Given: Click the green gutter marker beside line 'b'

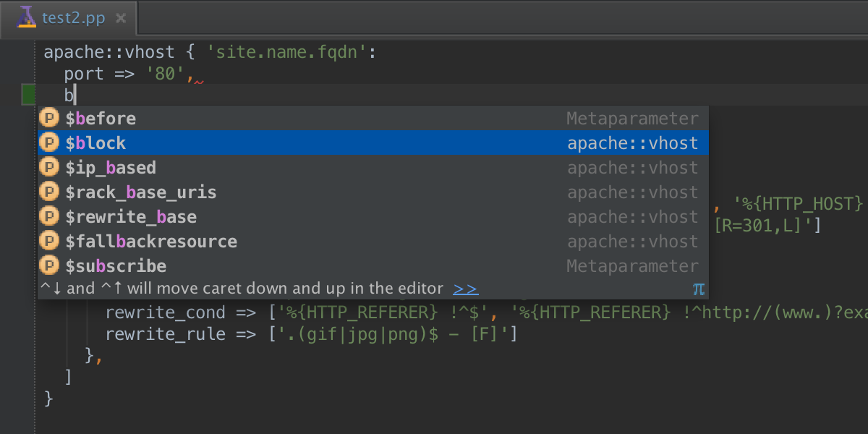Looking at the screenshot, I should tap(28, 94).
